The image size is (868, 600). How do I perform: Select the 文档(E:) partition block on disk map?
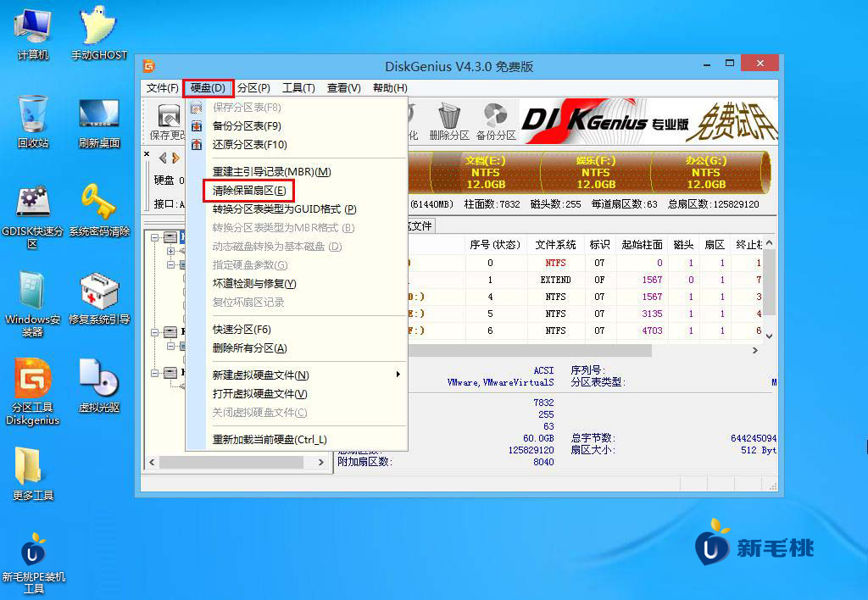pos(485,173)
